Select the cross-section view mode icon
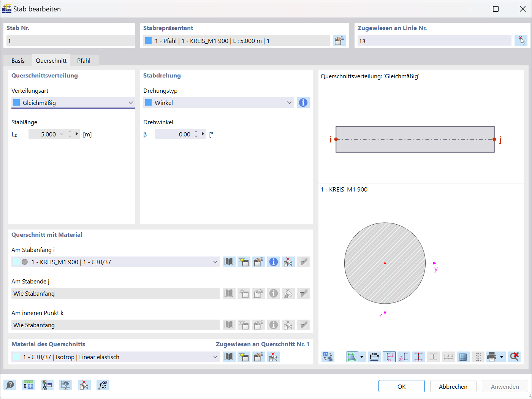 [x=352, y=357]
